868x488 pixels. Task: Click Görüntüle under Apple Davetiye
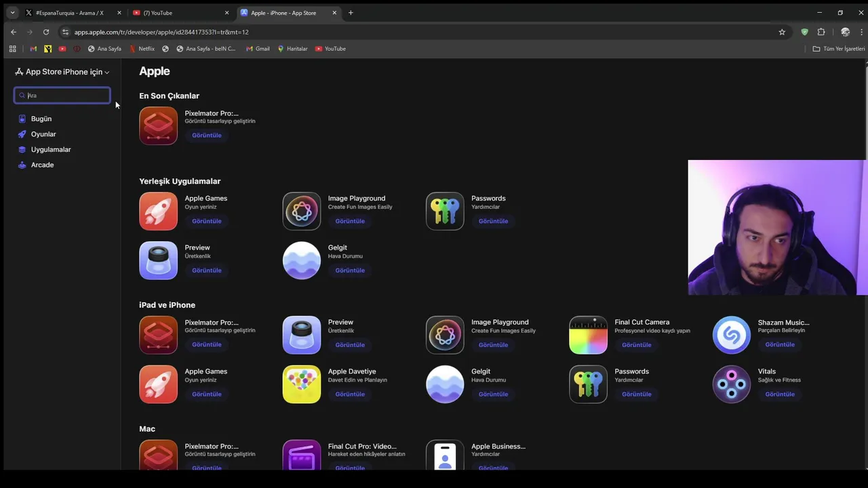point(350,394)
